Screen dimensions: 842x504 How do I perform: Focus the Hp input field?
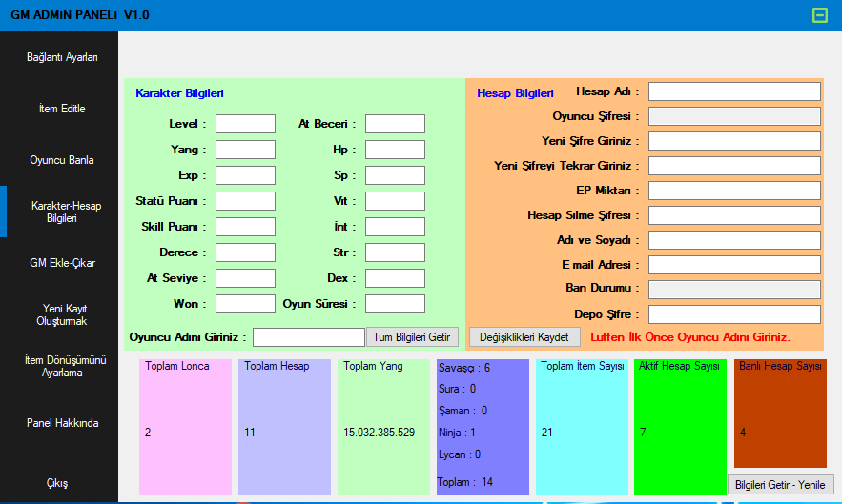click(x=395, y=150)
